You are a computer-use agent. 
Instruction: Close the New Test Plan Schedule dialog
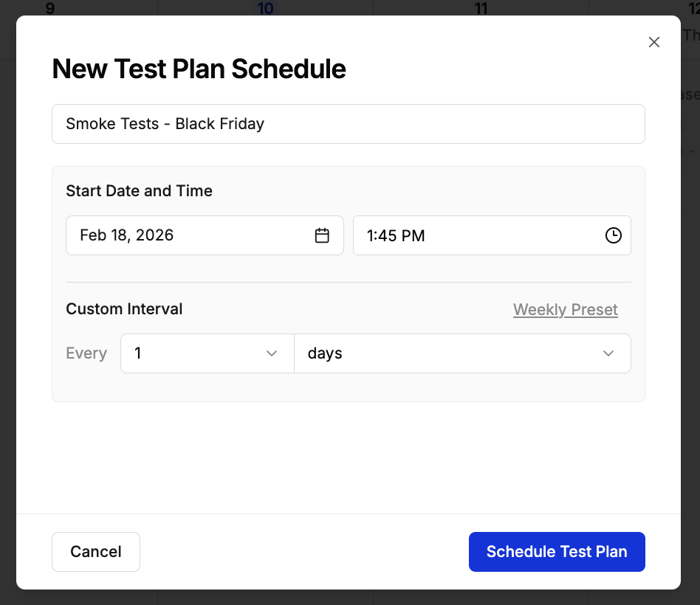tap(653, 42)
